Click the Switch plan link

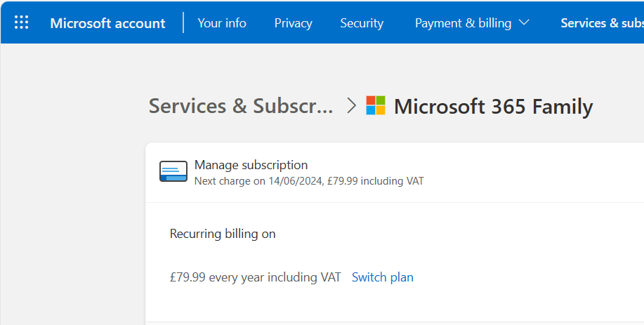click(382, 277)
